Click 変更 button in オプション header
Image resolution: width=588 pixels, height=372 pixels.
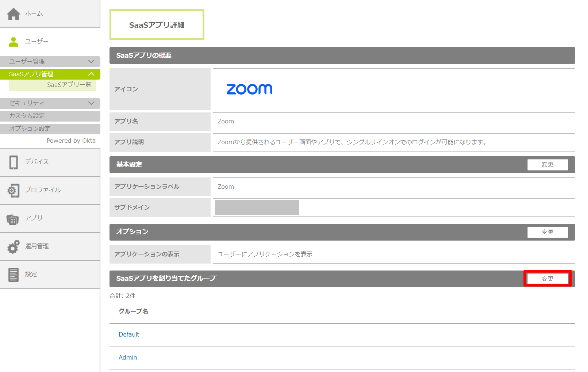coord(547,232)
